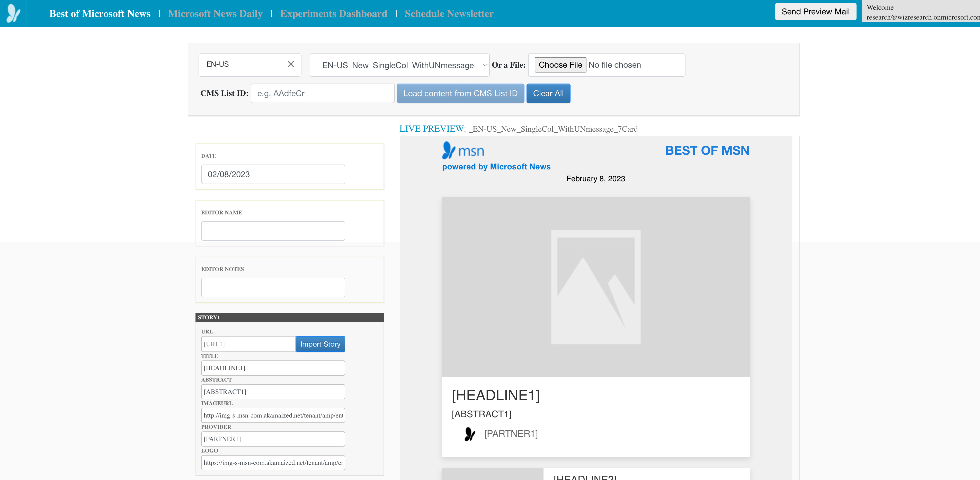The width and height of the screenshot is (980, 480).
Task: Click the Editor Notes input field
Action: 273,287
